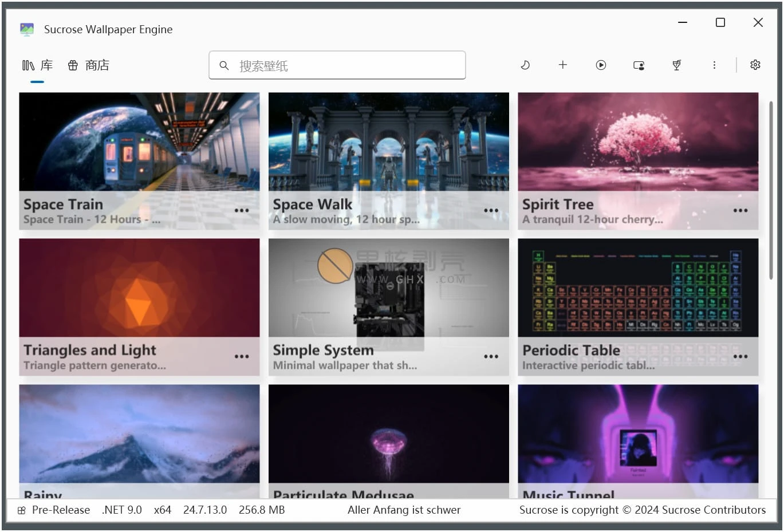Click the Periodic Table title text
This screenshot has width=784, height=532.
[x=571, y=350]
